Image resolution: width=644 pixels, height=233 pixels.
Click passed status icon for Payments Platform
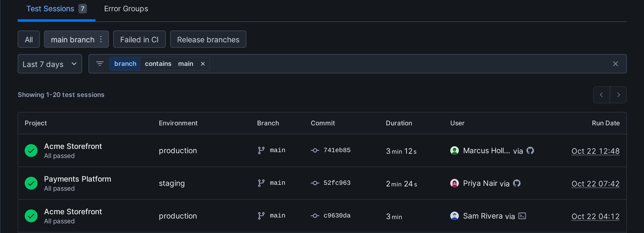point(31,183)
